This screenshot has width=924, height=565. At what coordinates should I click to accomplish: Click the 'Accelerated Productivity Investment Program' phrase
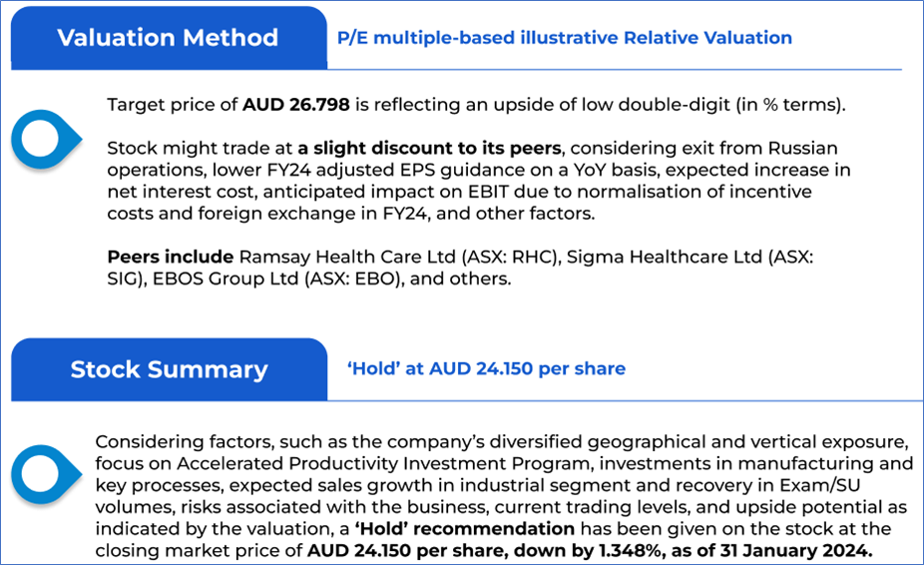pos(384,463)
